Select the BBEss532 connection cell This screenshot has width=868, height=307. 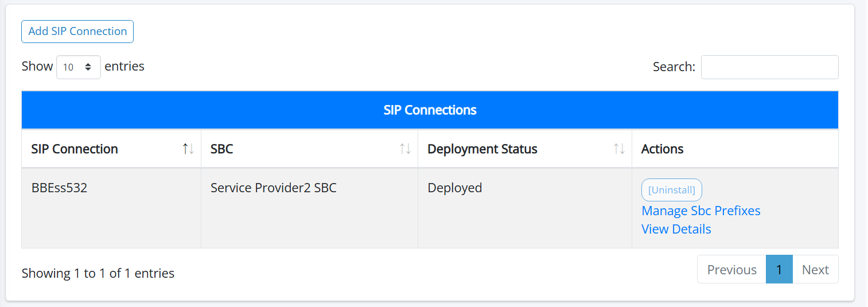click(59, 188)
